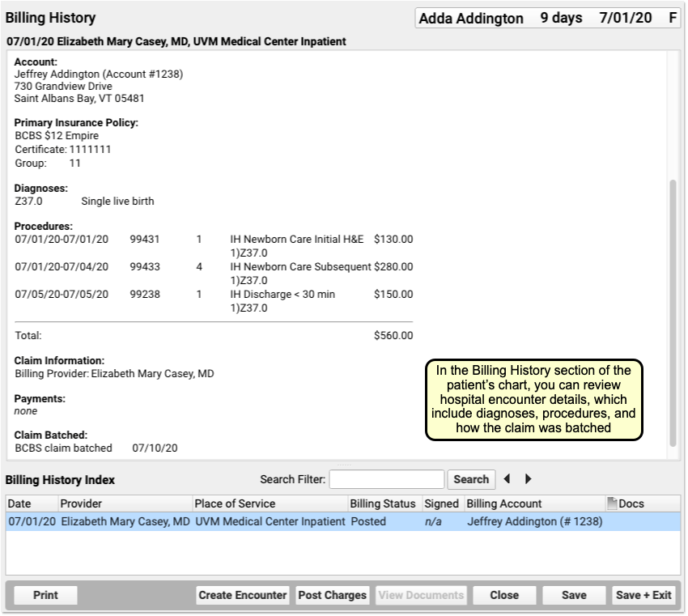The width and height of the screenshot is (688, 616).
Task: Click procedure code 99433
Action: 145,267
